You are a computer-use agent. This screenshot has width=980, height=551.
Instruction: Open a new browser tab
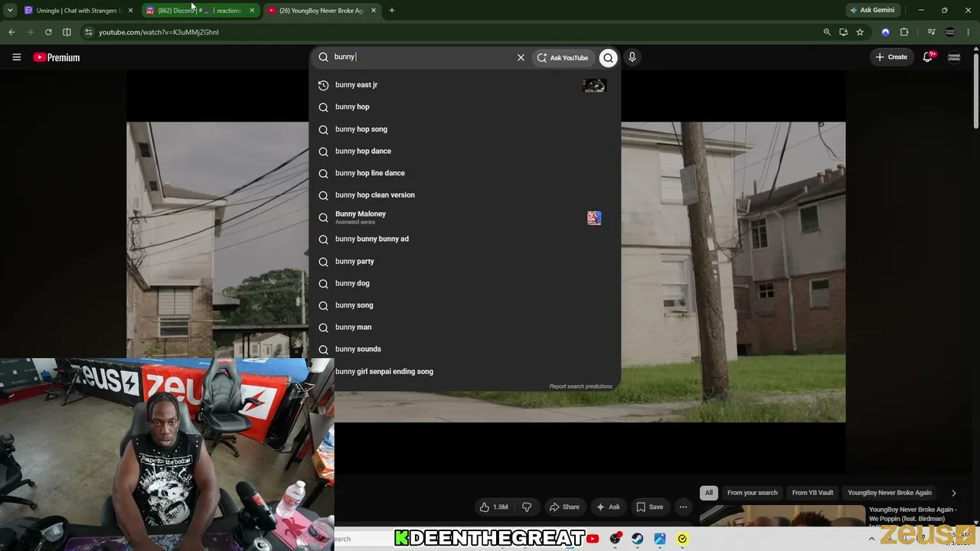pos(392,11)
